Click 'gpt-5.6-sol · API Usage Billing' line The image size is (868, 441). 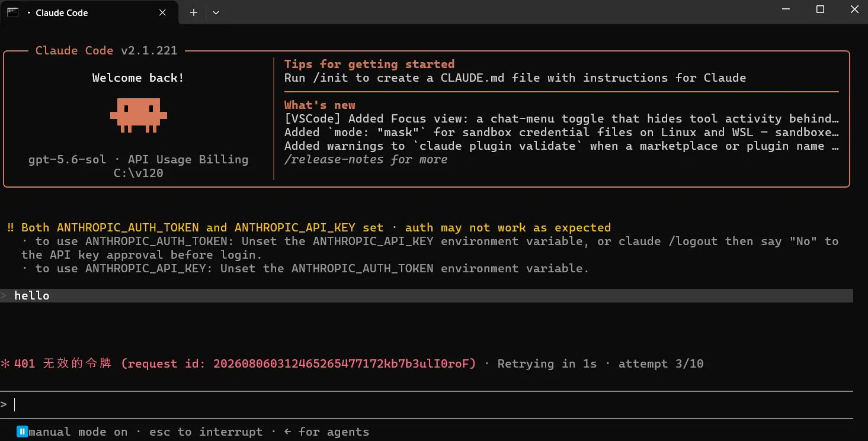pos(138,160)
